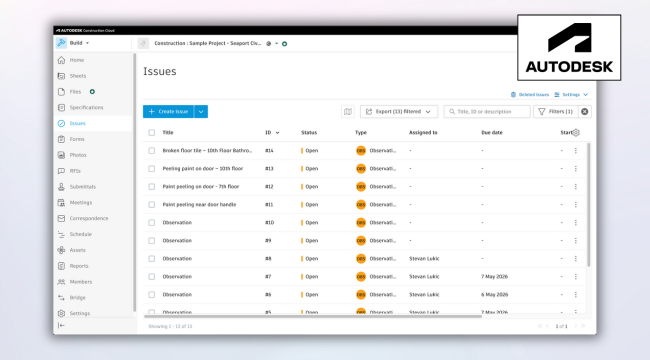
Task: Click the Type column header
Action: point(361,133)
